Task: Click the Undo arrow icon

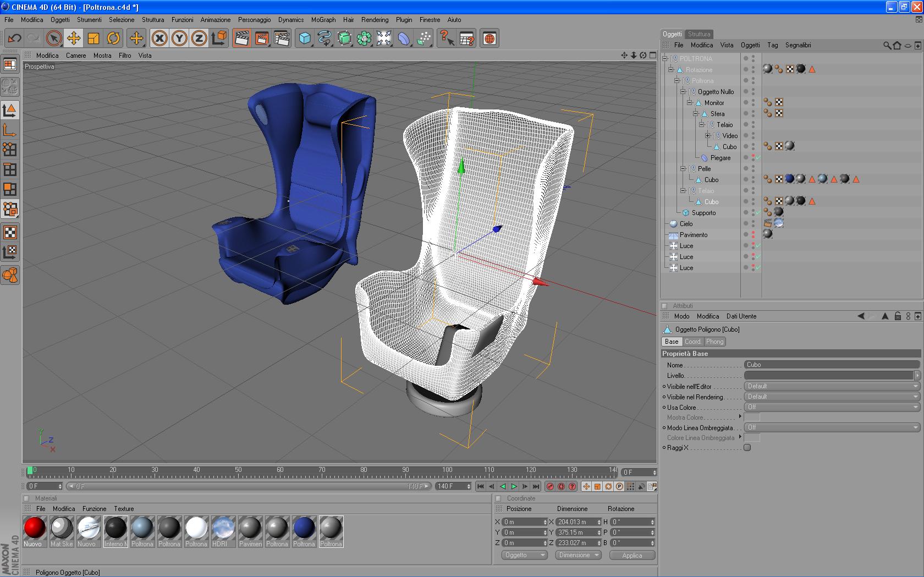Action: click(x=14, y=38)
